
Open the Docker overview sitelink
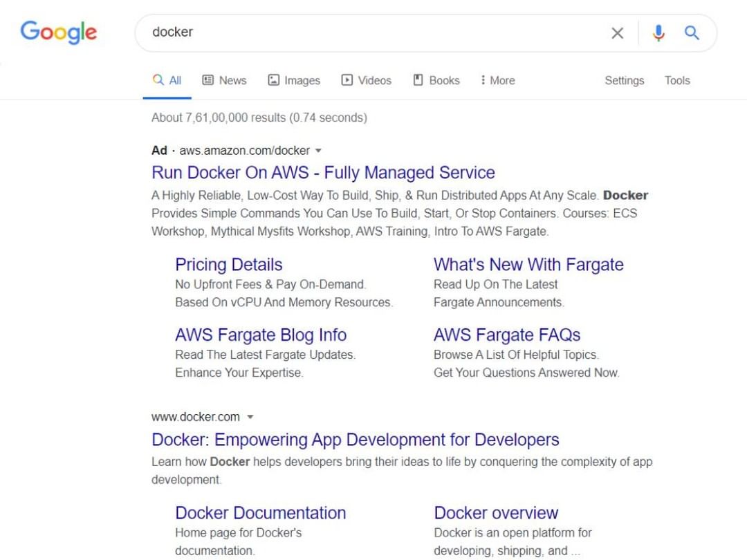(x=496, y=513)
